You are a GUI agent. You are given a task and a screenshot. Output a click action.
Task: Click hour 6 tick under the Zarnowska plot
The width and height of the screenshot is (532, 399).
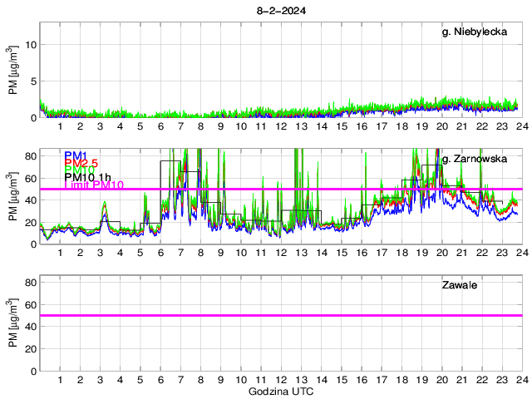pyautogui.click(x=160, y=253)
